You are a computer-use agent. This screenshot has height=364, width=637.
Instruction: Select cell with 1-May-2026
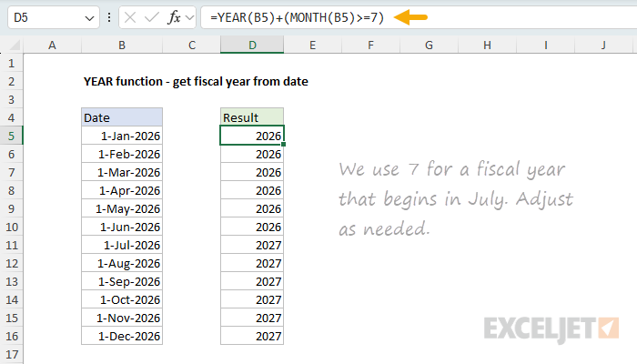tap(122, 208)
